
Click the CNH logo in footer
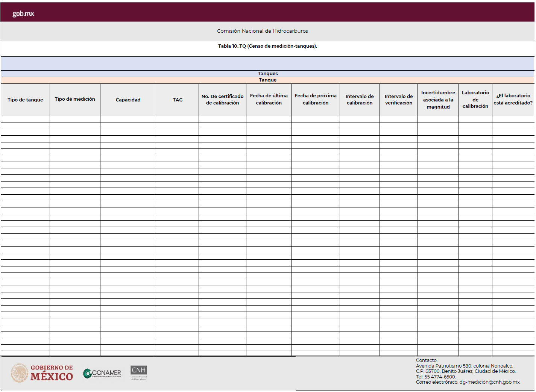138,372
